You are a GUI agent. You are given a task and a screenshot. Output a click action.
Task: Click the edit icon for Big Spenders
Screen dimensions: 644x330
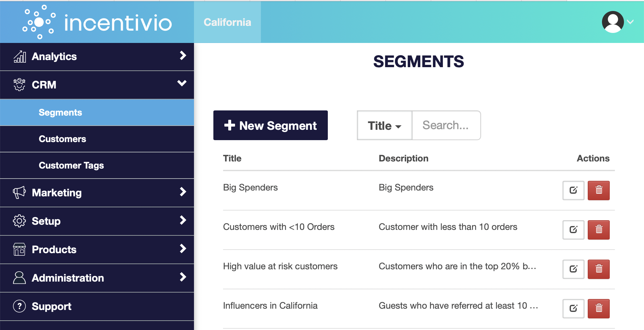(x=573, y=191)
